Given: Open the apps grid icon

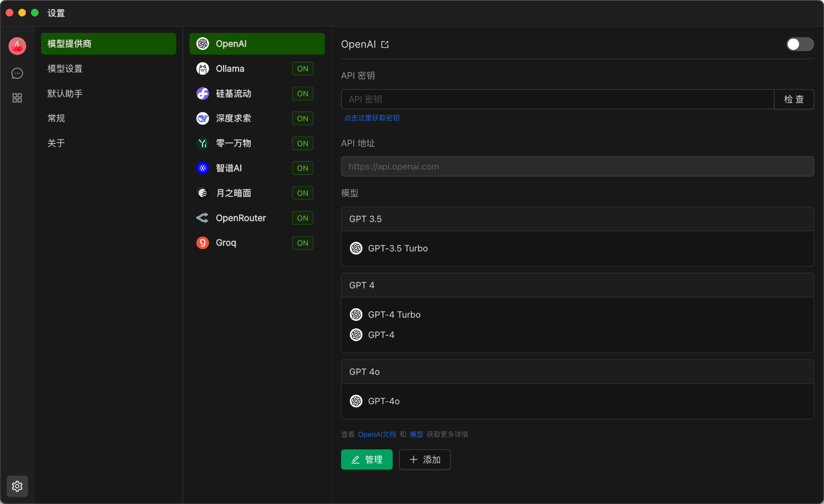Looking at the screenshot, I should tap(17, 98).
